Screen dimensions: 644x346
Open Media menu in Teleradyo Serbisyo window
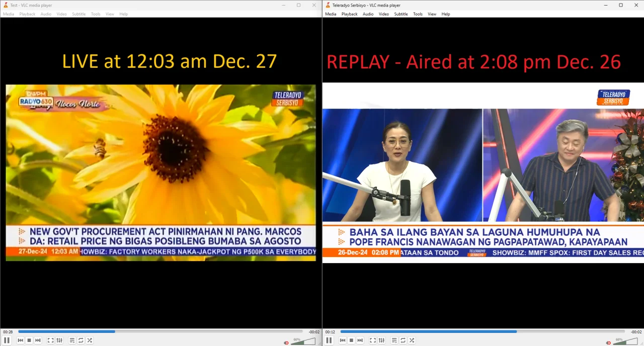331,14
